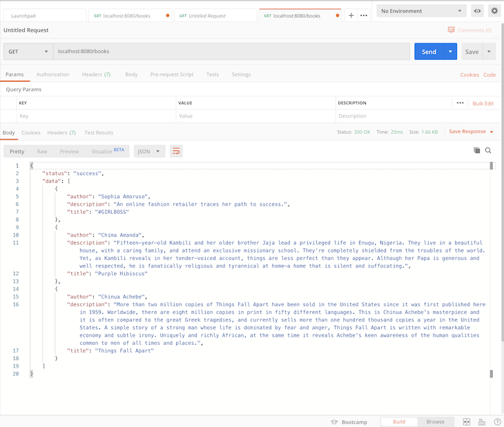Open the Cookies link
504x427 pixels.
pyautogui.click(x=469, y=75)
